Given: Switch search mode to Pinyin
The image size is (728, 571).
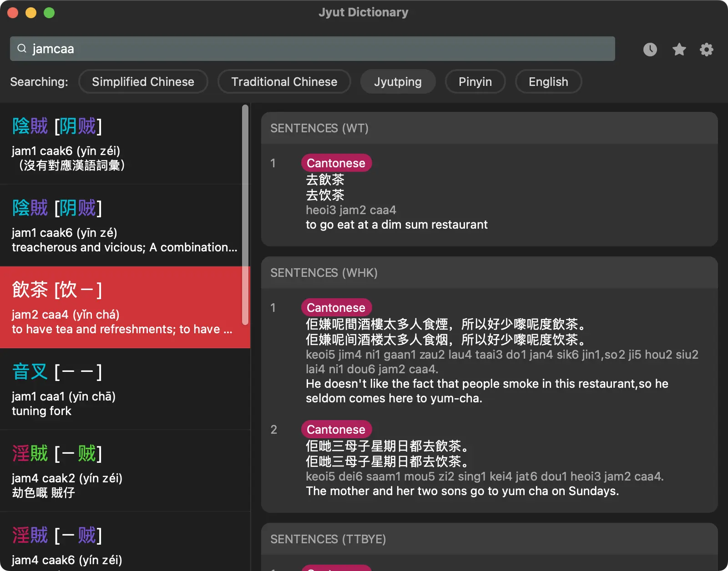Looking at the screenshot, I should (475, 81).
